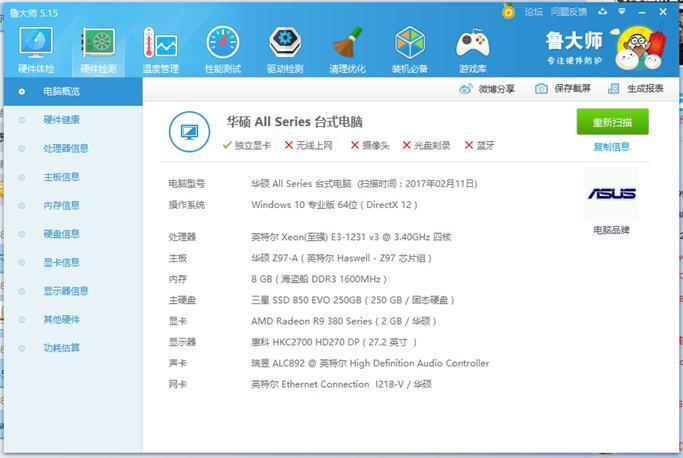683x458 pixels.
Task: Click 保存截屏 to save a screenshot
Action: click(563, 89)
